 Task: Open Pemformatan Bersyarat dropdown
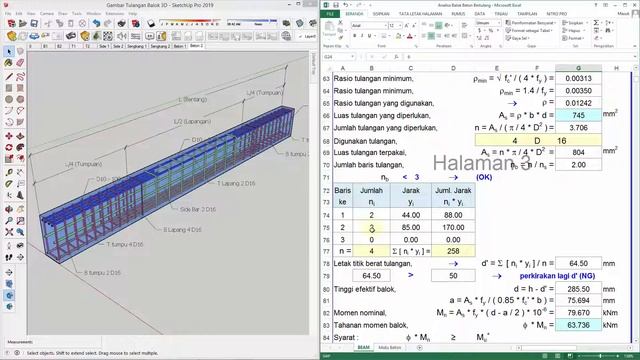[530, 23]
